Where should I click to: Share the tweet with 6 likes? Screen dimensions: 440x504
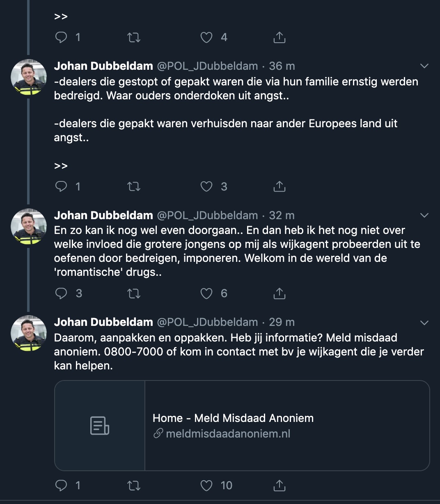pos(279,293)
